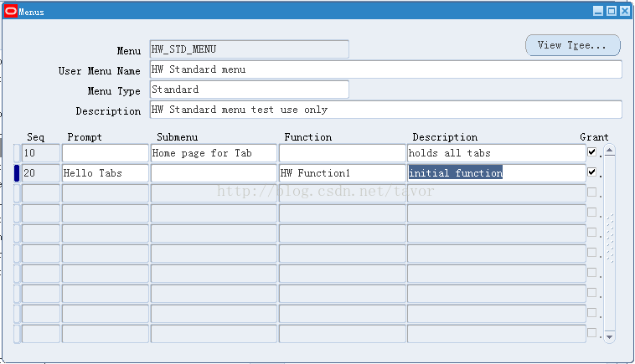Close the Menus window
Viewport: 635px width, 364px height.
(x=624, y=12)
